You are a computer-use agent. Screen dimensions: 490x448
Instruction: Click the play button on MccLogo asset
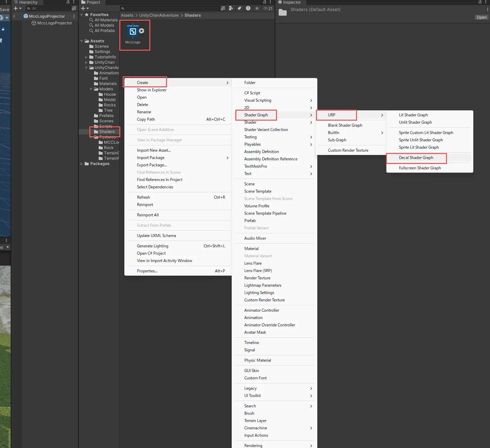coord(142,31)
